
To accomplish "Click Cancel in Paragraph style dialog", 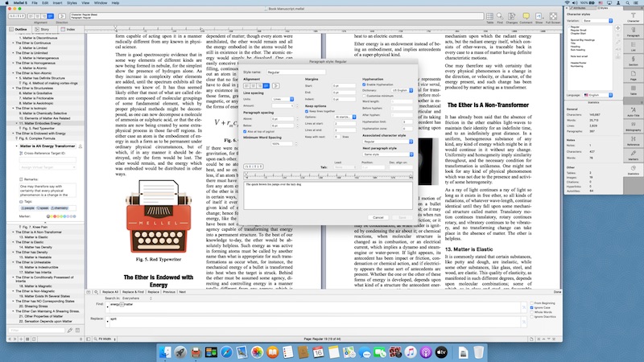I will [x=378, y=217].
